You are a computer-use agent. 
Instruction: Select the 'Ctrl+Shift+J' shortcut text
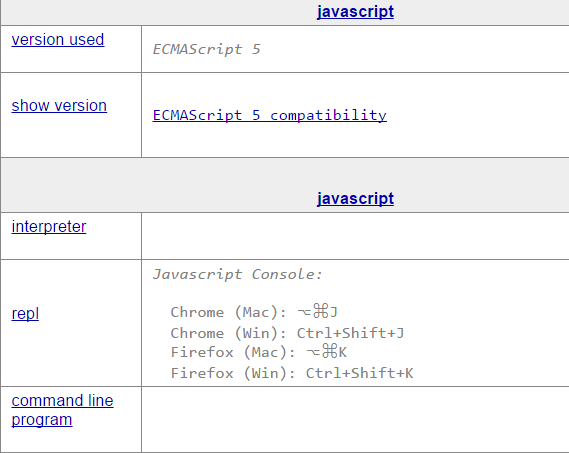350,333
